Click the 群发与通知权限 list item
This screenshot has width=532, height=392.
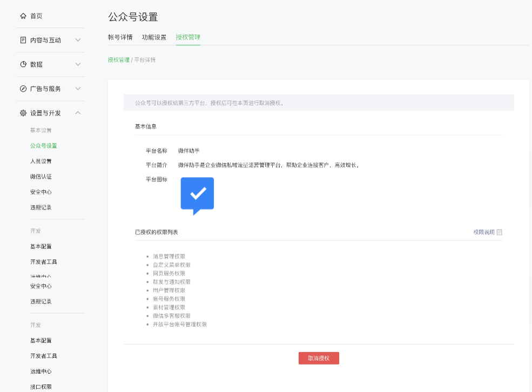172,282
